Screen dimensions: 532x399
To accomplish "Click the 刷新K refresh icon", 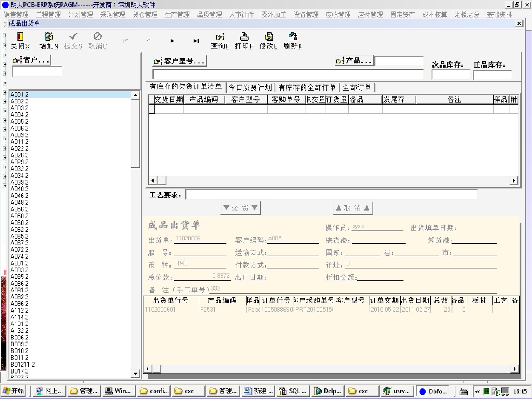I will point(293,41).
